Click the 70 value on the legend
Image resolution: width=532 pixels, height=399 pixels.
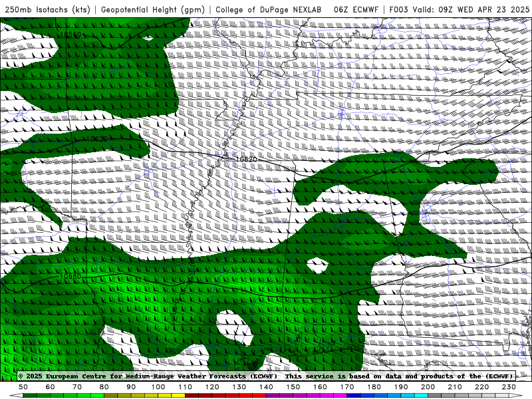click(x=77, y=387)
